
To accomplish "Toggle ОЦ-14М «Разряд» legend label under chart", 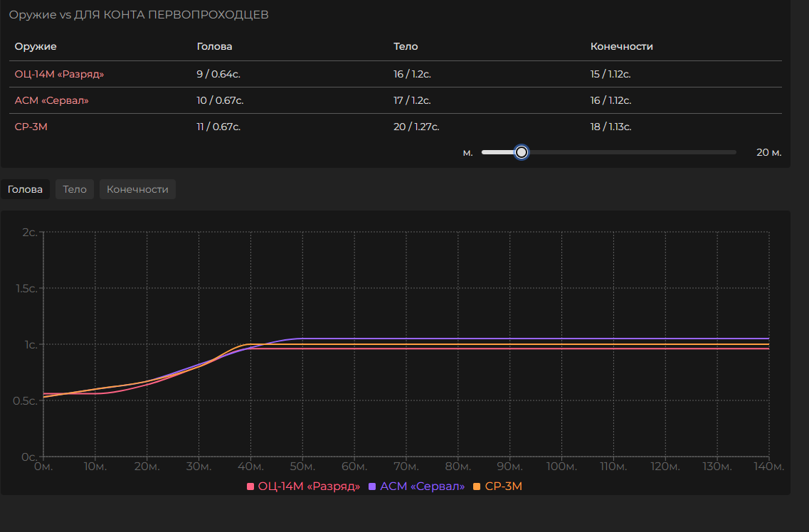I will coord(309,486).
